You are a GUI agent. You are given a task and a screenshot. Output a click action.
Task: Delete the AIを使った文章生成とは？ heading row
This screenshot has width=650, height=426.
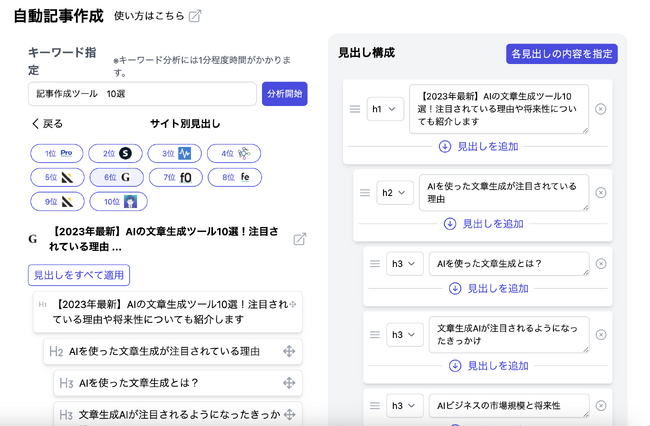(600, 264)
